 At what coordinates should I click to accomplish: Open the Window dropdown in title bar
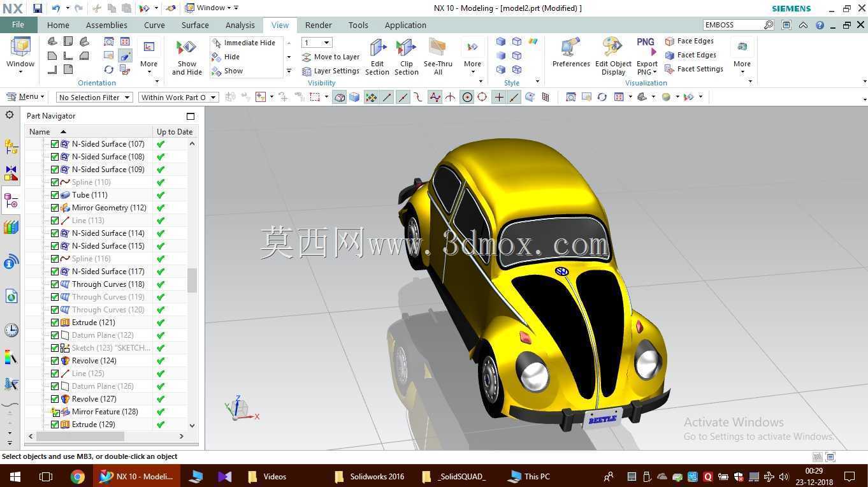click(x=212, y=8)
